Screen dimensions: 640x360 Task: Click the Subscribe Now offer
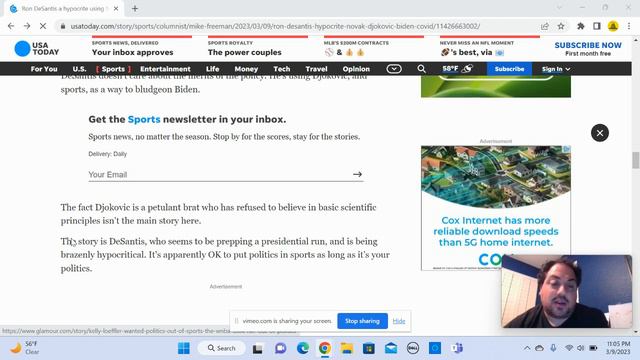[x=588, y=49]
